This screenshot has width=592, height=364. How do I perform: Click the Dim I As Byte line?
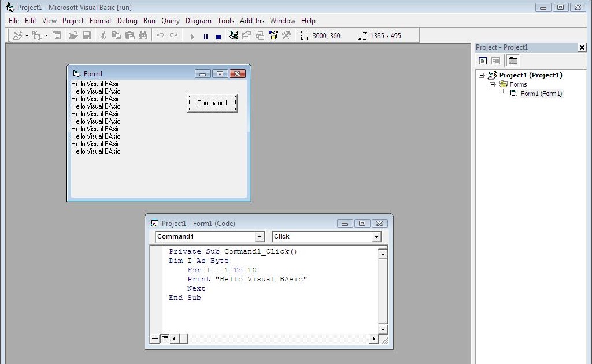click(x=199, y=261)
